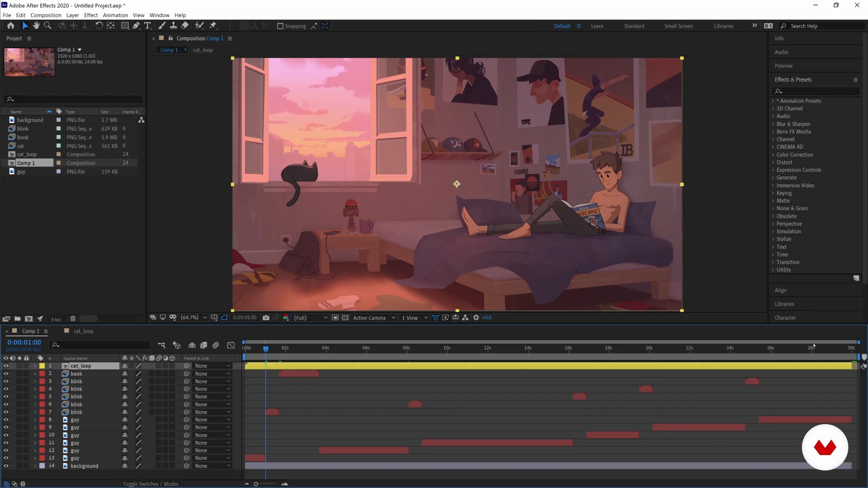The height and width of the screenshot is (488, 868).
Task: Expand the background layer properties
Action: tap(35, 466)
